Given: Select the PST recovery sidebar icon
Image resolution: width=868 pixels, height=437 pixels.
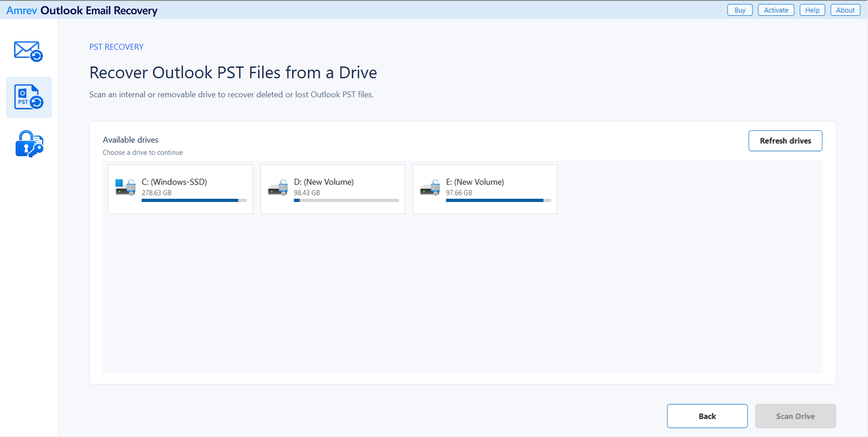Looking at the screenshot, I should click(29, 97).
